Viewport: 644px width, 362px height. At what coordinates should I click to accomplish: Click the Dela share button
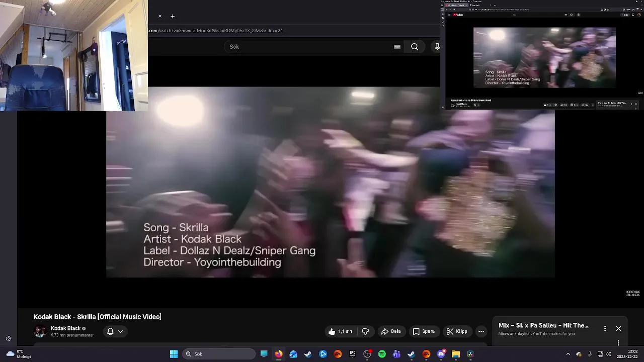coord(391,331)
